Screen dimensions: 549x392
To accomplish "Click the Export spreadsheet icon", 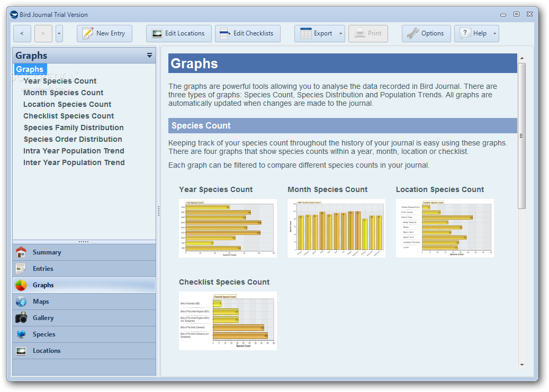I will [x=305, y=33].
